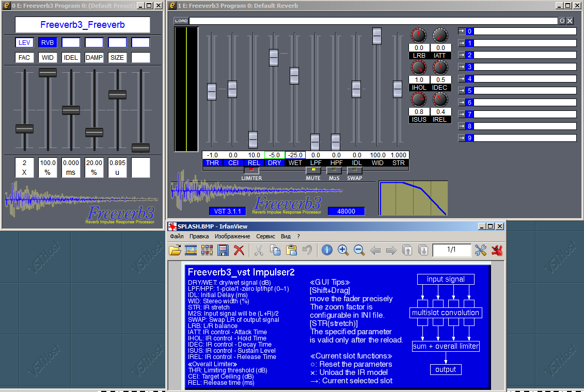Click the IrfanView red cat about icon
This screenshot has height=392, width=584.
497,250
